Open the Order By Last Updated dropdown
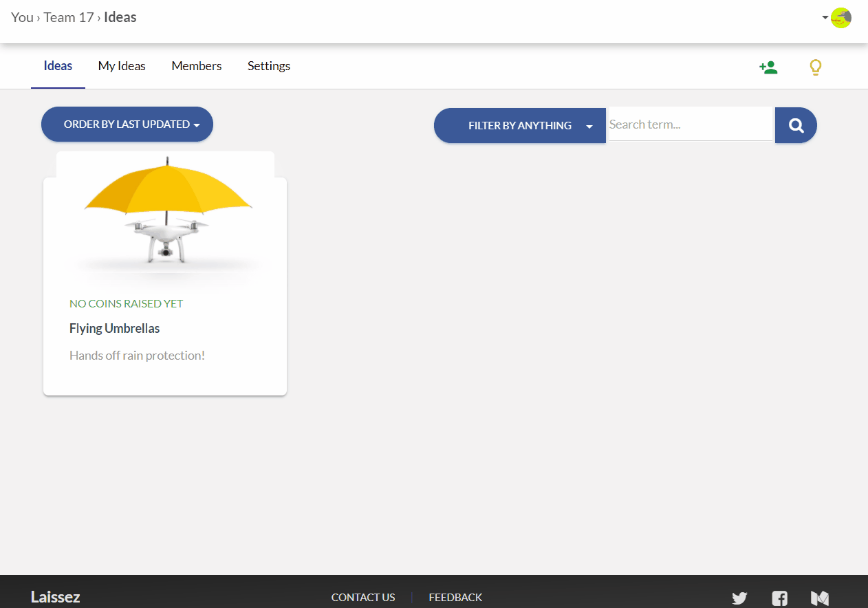The height and width of the screenshot is (608, 868). pyautogui.click(x=127, y=124)
